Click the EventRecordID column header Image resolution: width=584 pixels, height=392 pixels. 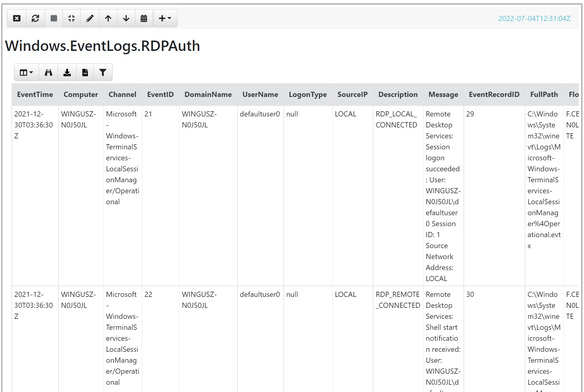point(494,94)
